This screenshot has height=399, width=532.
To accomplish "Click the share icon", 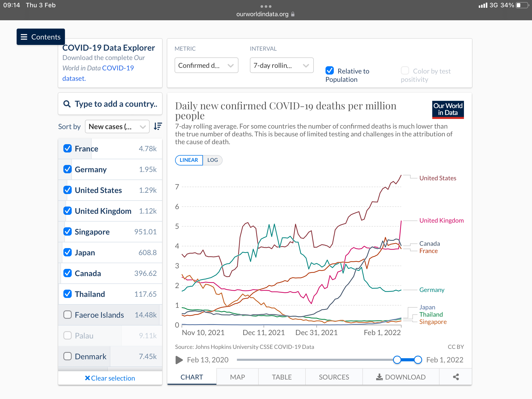I will [456, 377].
